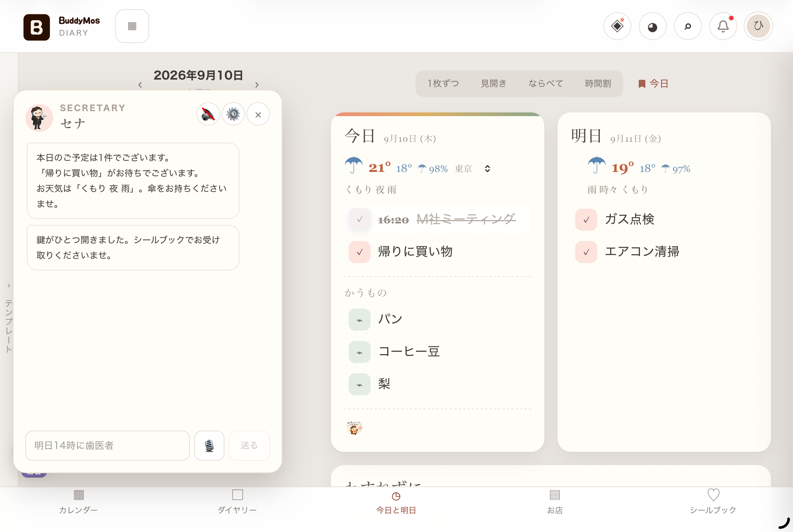Mute secretary voice with speaker icon

coord(208,114)
